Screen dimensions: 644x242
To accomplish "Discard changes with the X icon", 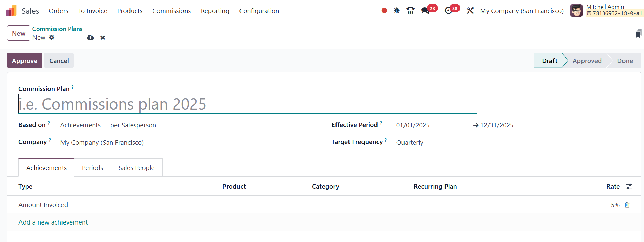I will pos(102,38).
